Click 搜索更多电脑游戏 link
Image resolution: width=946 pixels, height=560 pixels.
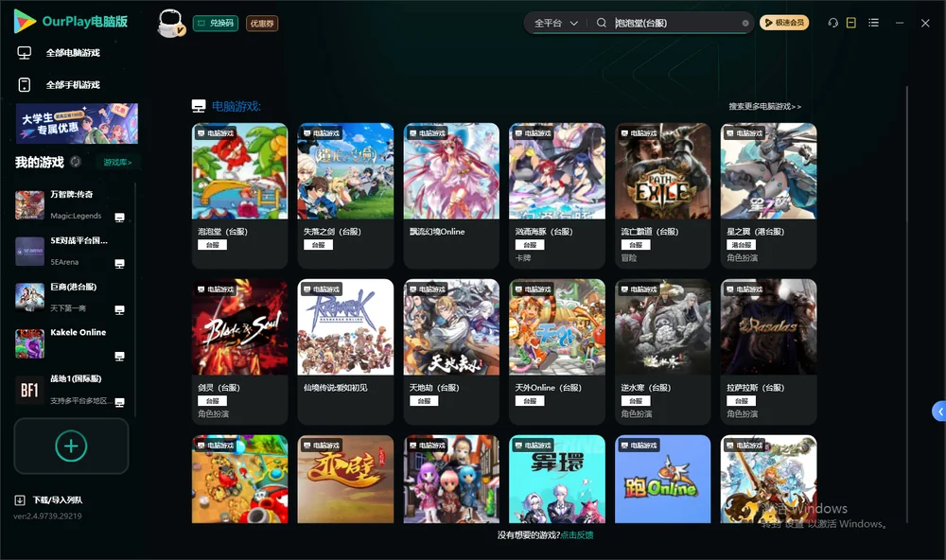point(765,107)
